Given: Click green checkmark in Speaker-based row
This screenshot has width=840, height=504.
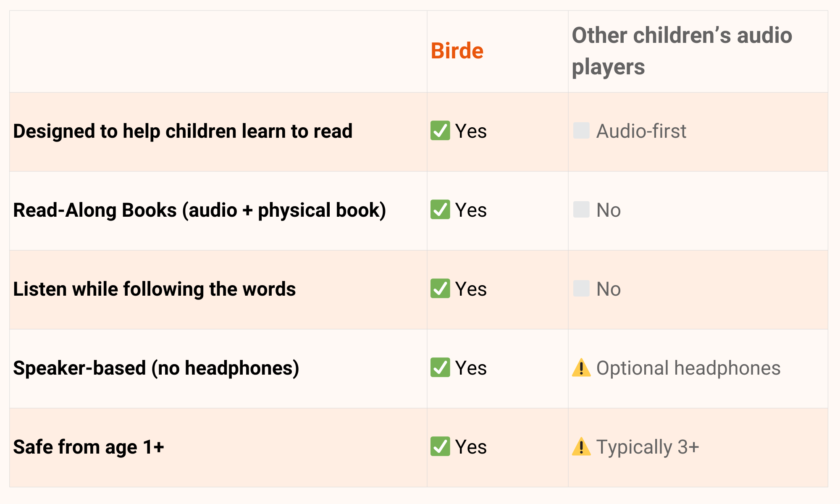Looking at the screenshot, I should (x=440, y=367).
